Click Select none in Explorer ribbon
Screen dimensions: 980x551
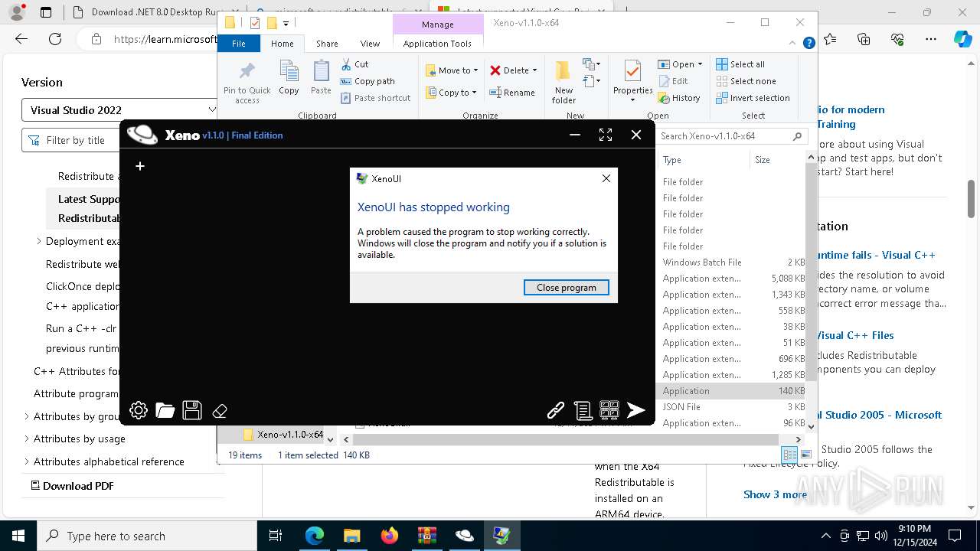(x=746, y=81)
